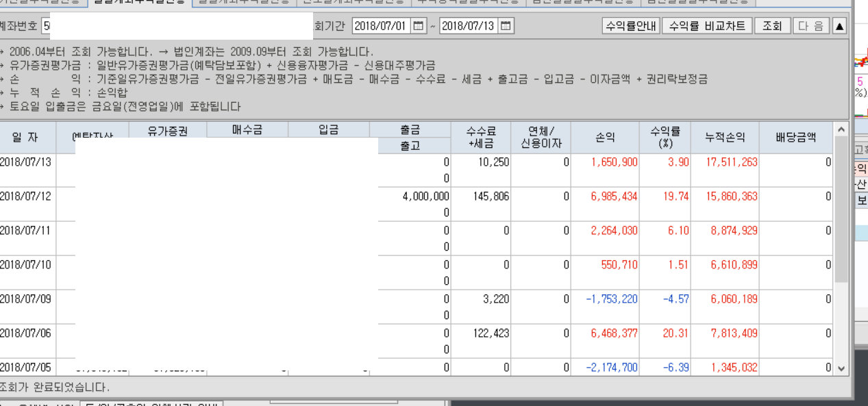Click the 계좌번호 account number field

[x=178, y=26]
